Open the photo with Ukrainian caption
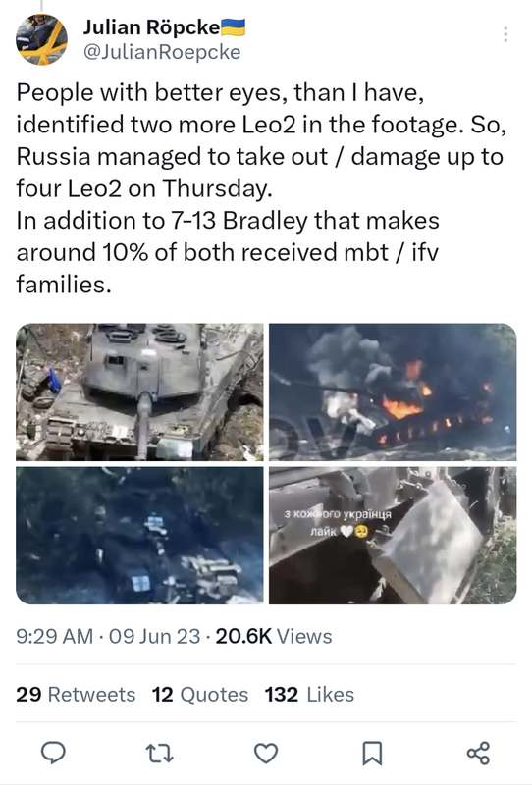The width and height of the screenshot is (532, 785). pos(393,536)
